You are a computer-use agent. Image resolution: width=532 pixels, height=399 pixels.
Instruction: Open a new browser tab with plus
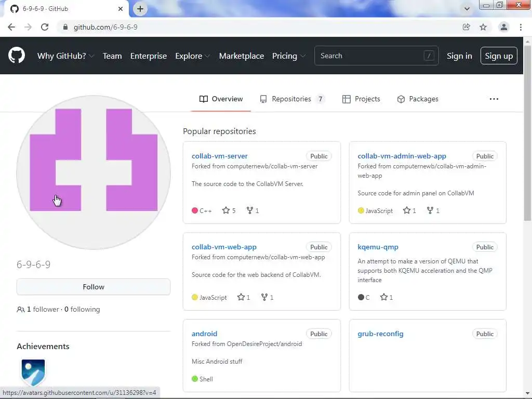140,9
